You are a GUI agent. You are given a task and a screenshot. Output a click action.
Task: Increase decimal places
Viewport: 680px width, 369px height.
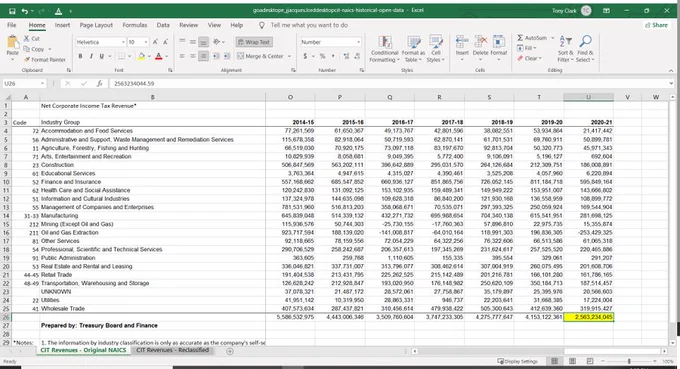pyautogui.click(x=346, y=56)
